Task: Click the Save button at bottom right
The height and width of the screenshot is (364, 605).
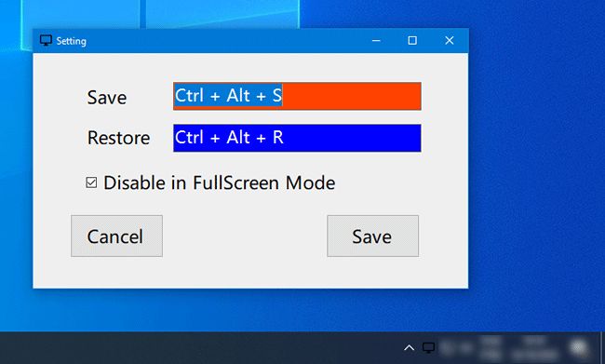Action: [372, 236]
